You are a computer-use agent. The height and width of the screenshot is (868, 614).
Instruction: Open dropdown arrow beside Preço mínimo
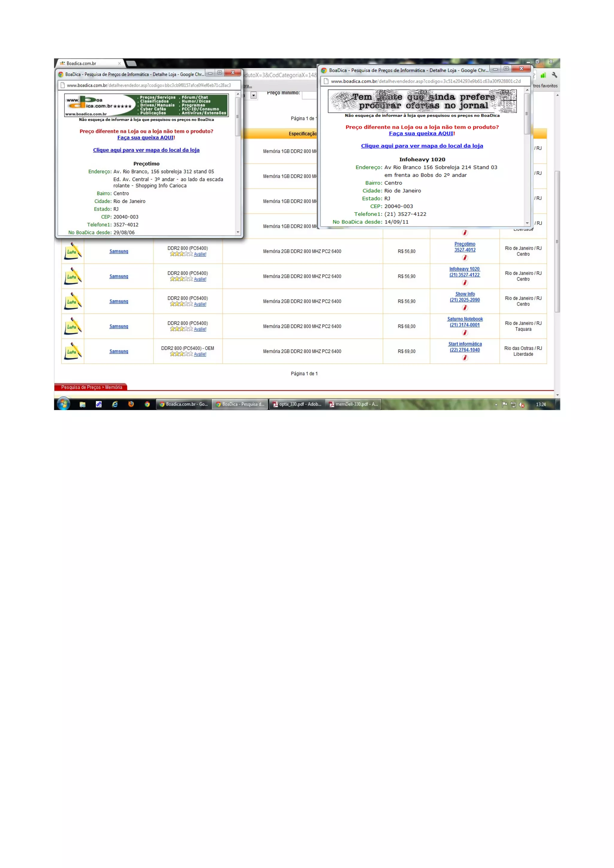[x=253, y=95]
